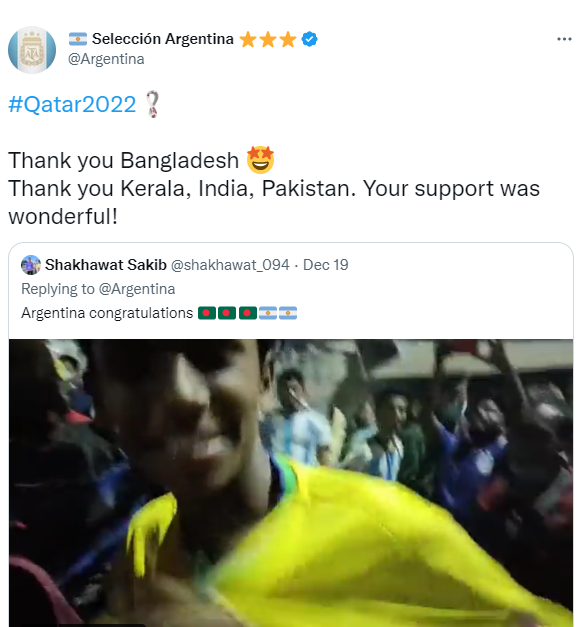Open the Dec 19 timestamp of quoted tweet
The image size is (581, 627).
(325, 265)
